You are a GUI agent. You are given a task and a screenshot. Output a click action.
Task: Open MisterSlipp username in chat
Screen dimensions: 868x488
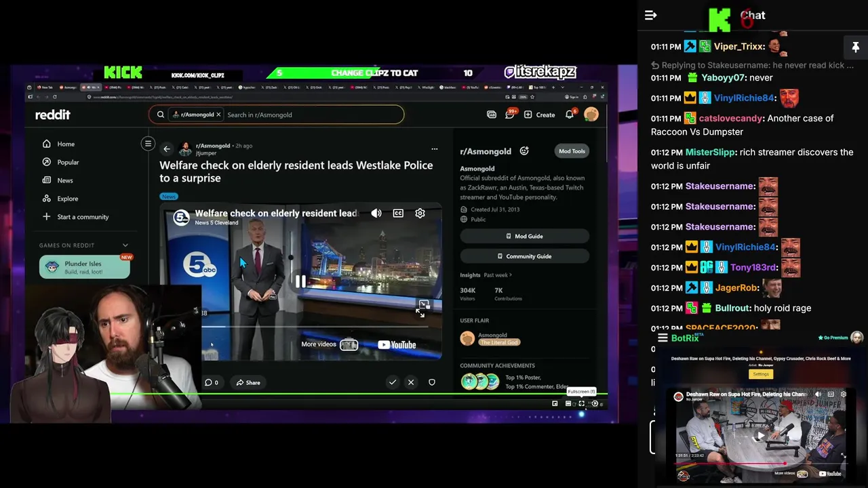[x=710, y=152]
